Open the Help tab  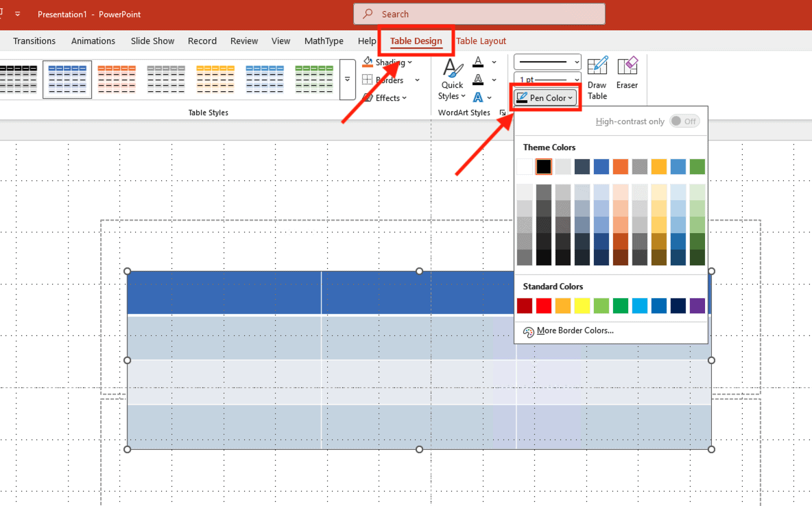[367, 41]
